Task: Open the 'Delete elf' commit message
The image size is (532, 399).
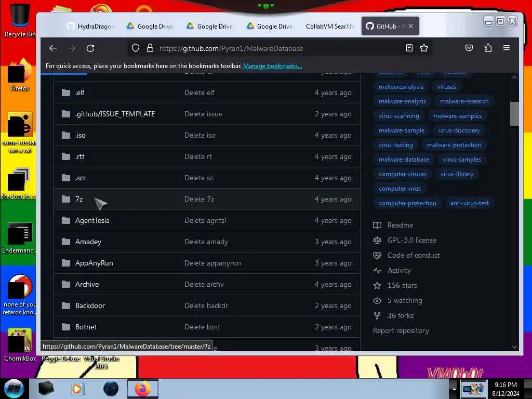Action: (x=199, y=92)
